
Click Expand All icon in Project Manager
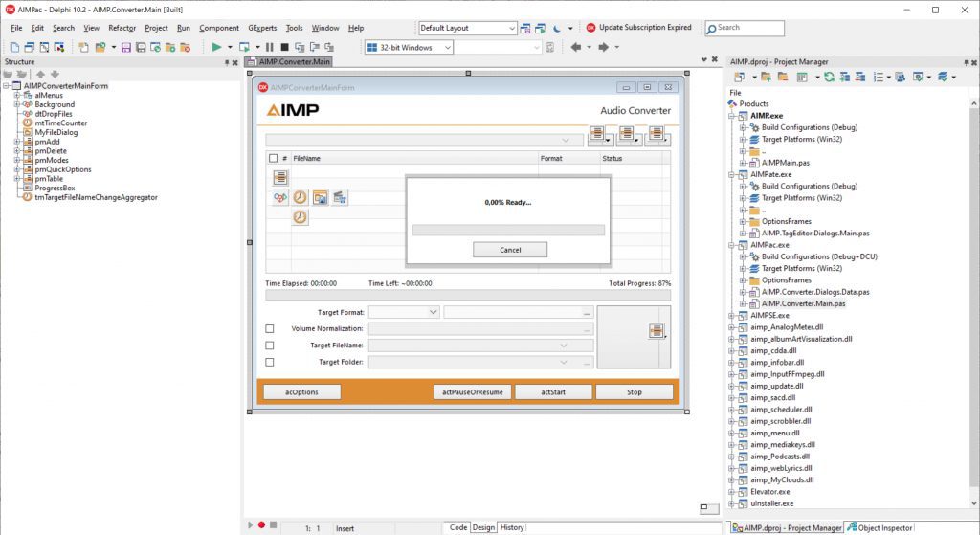click(845, 77)
